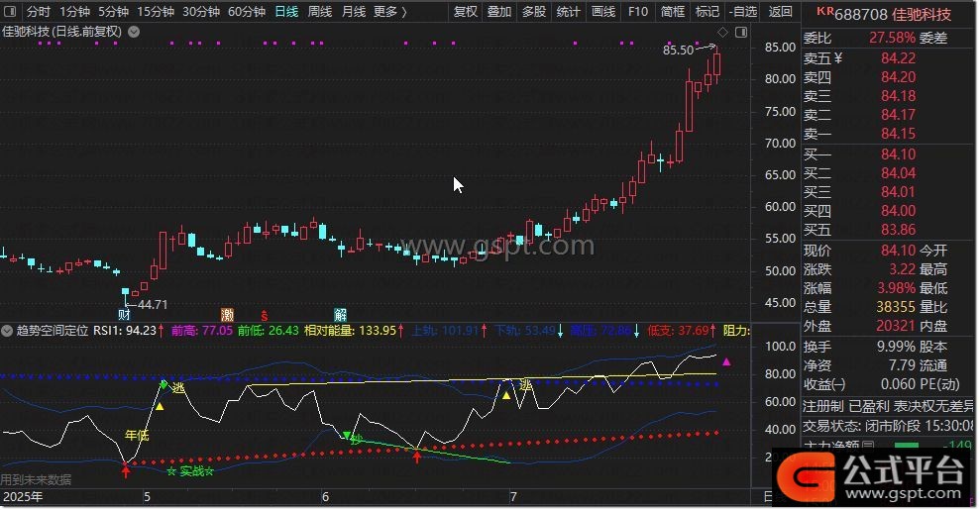The height and width of the screenshot is (510, 980).
Task: Click the 激 event marker
Action: click(227, 314)
